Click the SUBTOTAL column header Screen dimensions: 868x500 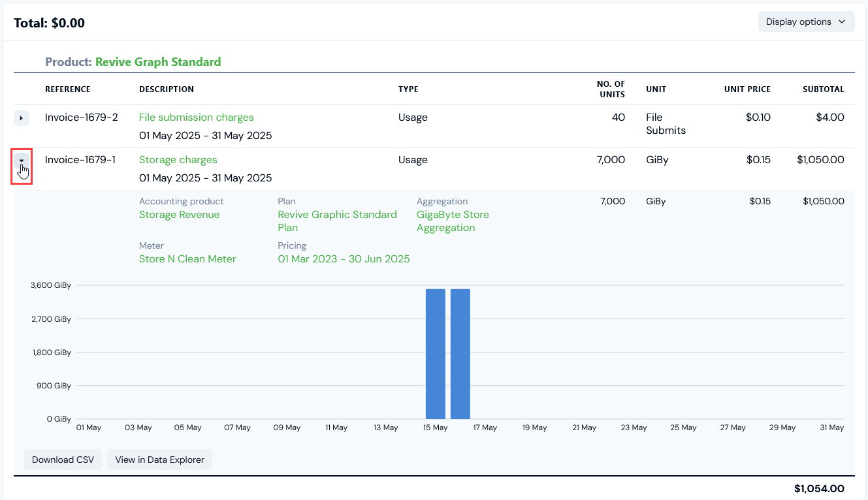[x=824, y=89]
